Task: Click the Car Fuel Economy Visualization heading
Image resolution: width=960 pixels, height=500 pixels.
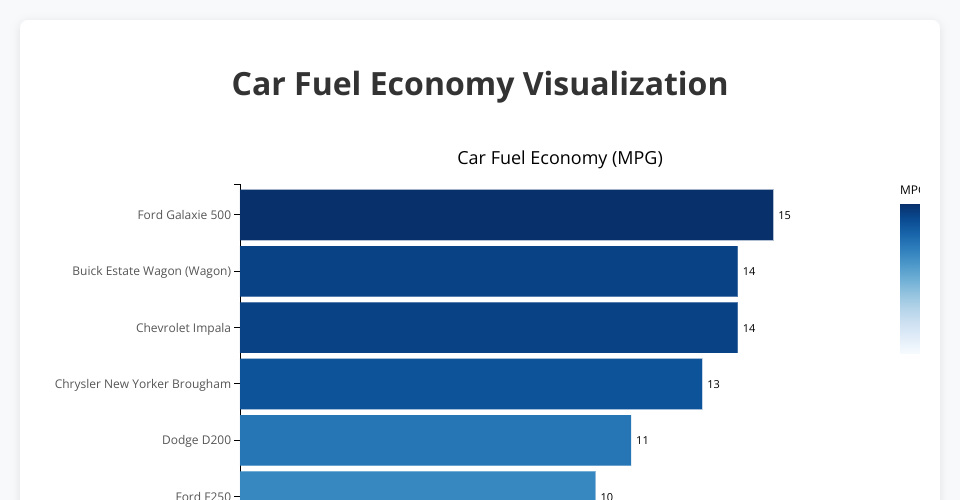Action: point(480,84)
